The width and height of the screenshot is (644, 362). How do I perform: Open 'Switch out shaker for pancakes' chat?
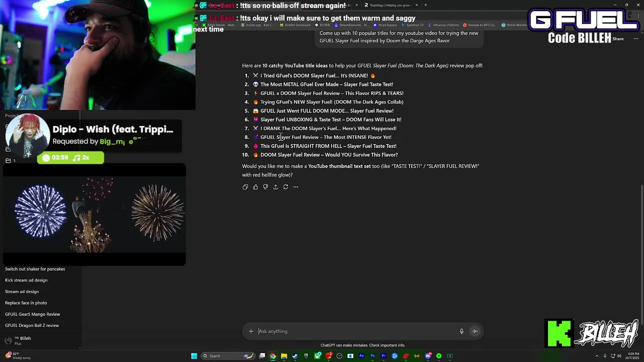[35, 269]
